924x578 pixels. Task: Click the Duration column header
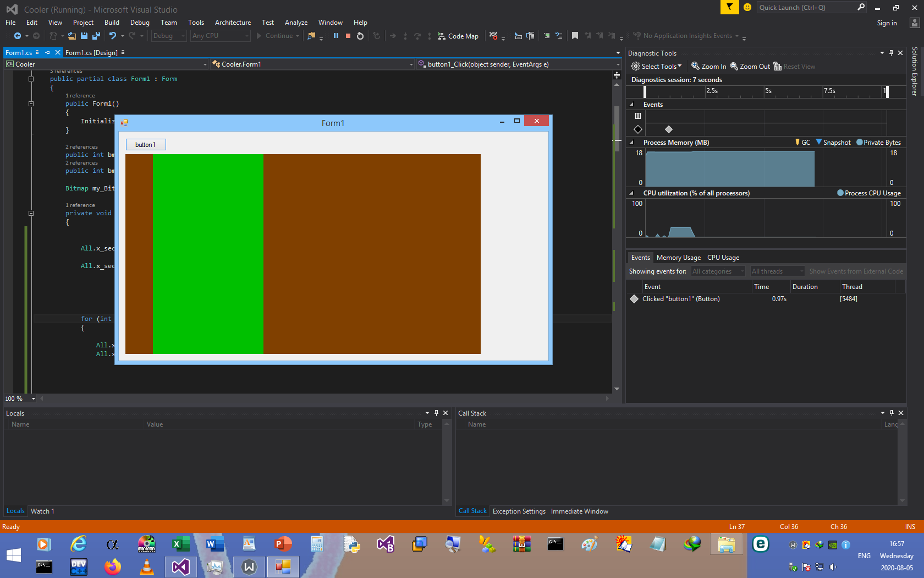pyautogui.click(x=815, y=287)
